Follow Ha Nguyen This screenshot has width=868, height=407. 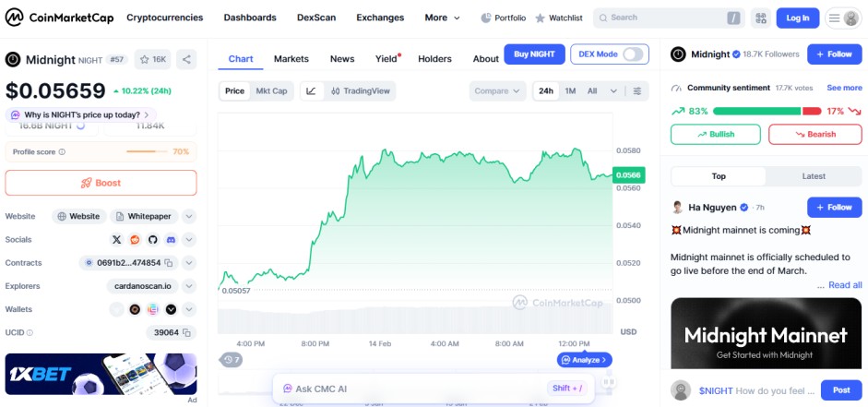click(x=834, y=207)
